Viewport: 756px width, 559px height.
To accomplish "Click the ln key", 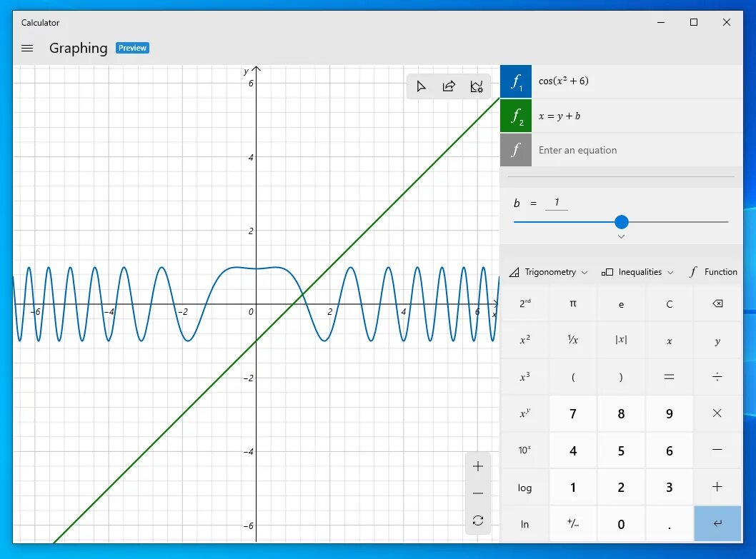I will click(525, 523).
